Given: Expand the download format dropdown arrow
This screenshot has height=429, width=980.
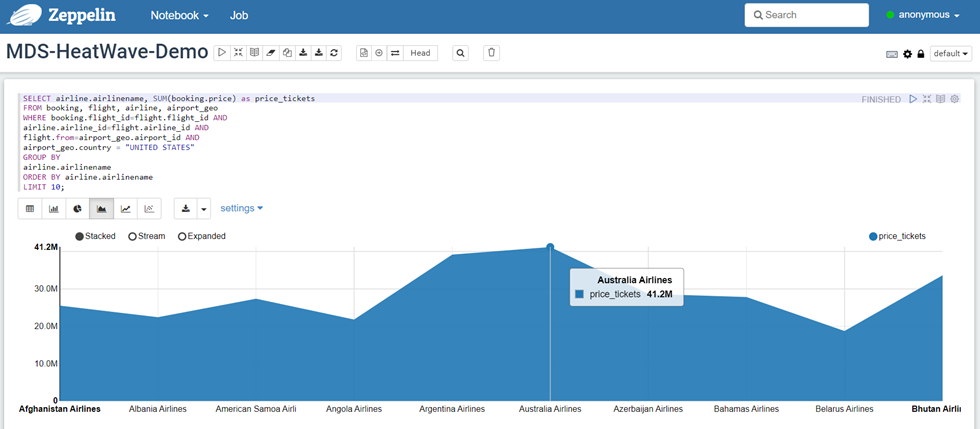Looking at the screenshot, I should (204, 208).
